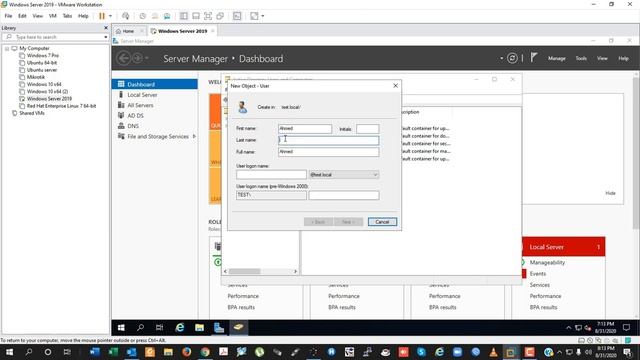Select Ubuntu server in library
The width and height of the screenshot is (640, 360).
(x=42, y=70)
